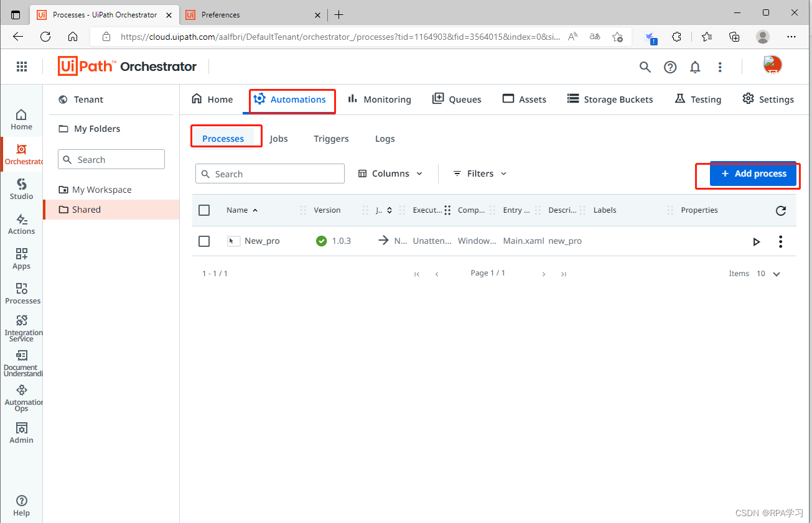Select the Actions icon in sidebar
Screen dimensions: 812x523
tap(21, 223)
